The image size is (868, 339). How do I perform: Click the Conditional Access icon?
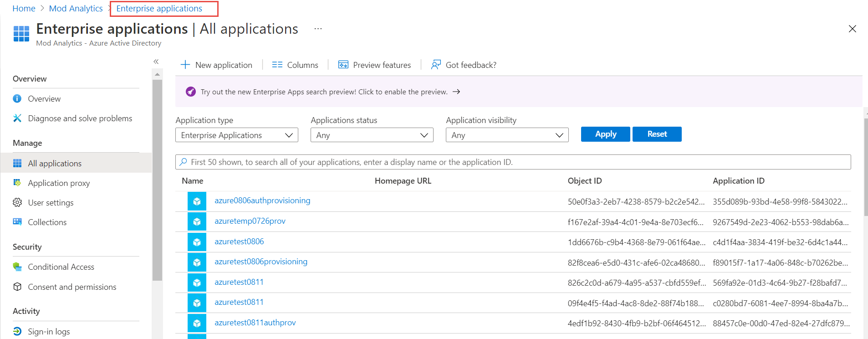point(17,267)
